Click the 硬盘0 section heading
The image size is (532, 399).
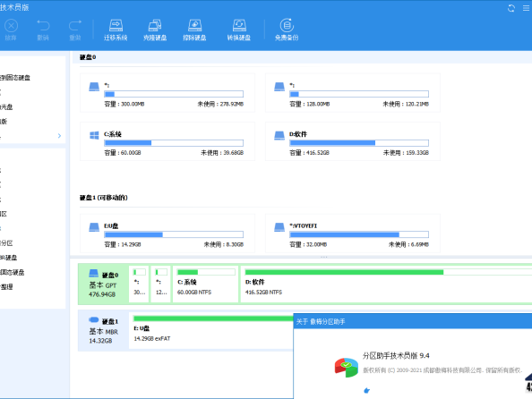88,57
